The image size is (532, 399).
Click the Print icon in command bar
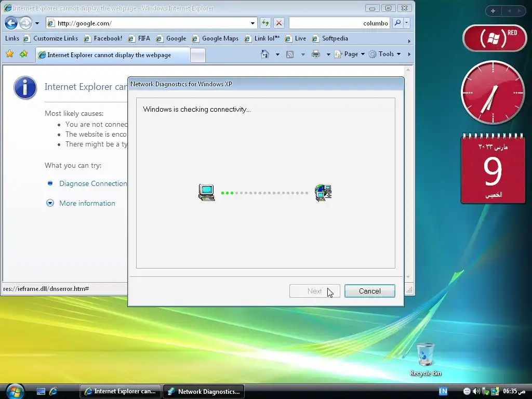[x=316, y=54]
